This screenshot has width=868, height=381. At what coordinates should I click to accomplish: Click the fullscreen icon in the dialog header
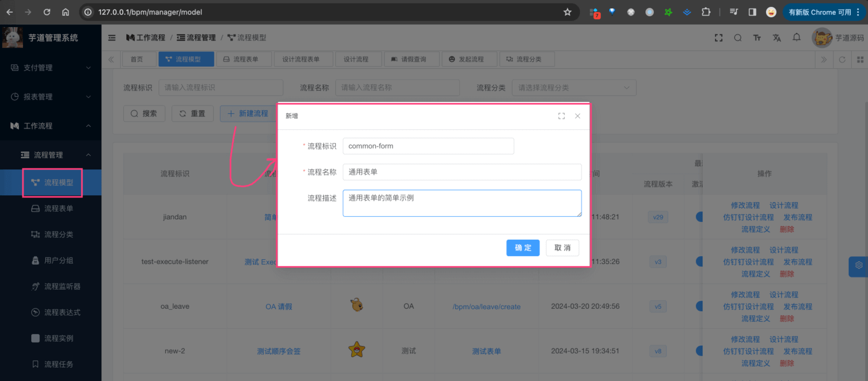click(x=561, y=116)
